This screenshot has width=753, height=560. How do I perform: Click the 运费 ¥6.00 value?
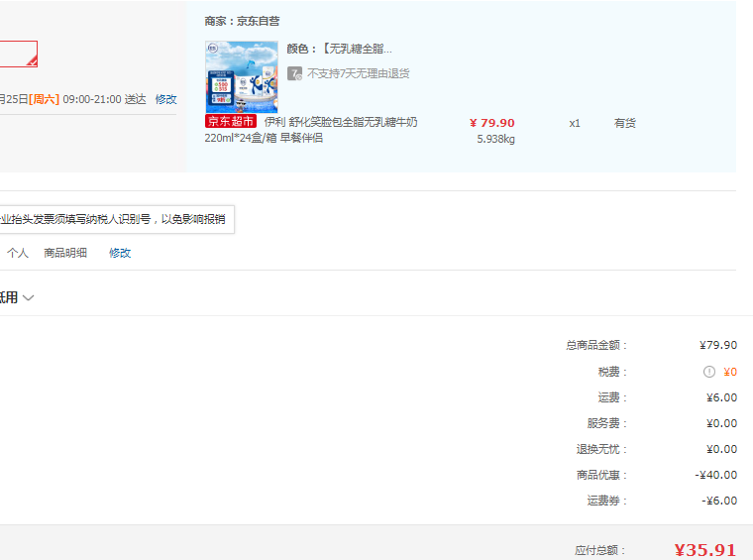point(721,397)
